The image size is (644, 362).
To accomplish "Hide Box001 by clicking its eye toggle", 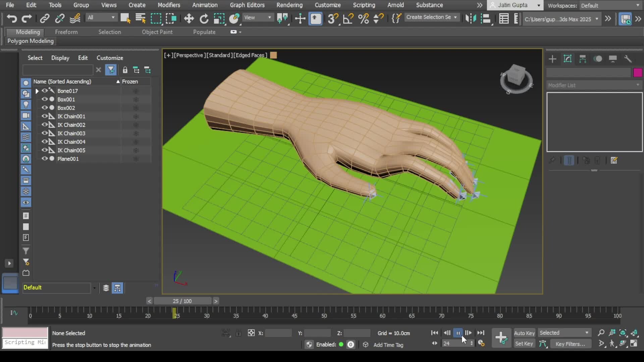I will 45,99.
